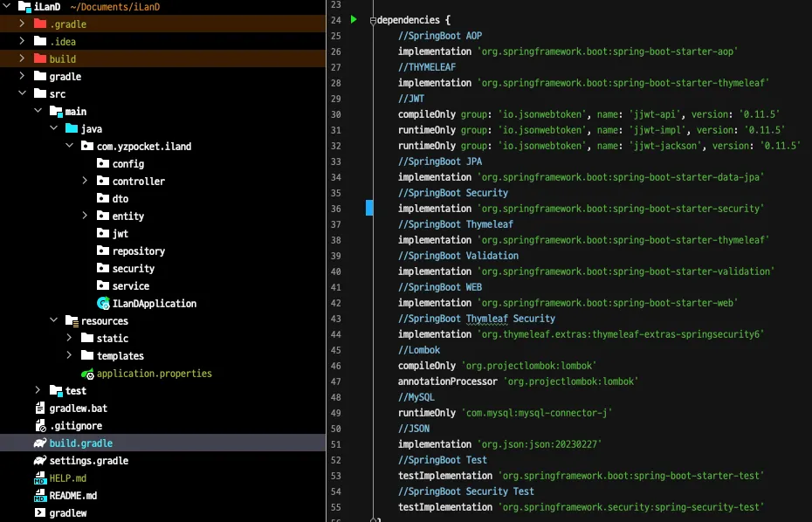Select the .gitignore file
812x522 pixels.
(76, 426)
